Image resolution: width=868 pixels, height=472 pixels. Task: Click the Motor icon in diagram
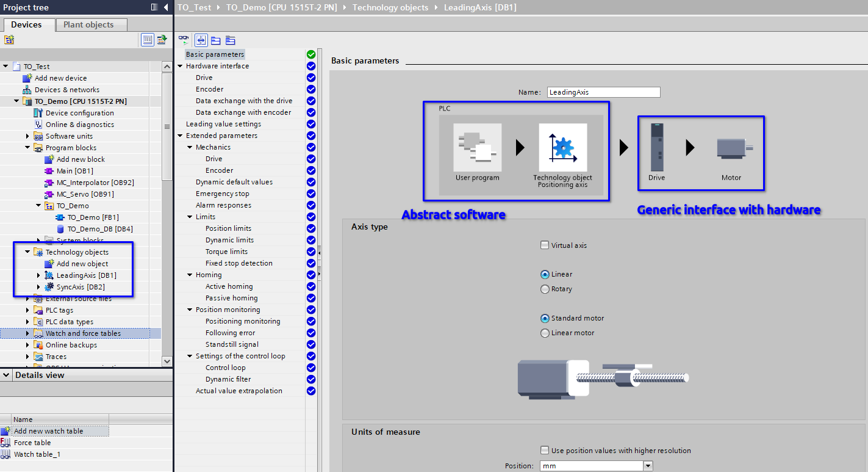pyautogui.click(x=731, y=148)
